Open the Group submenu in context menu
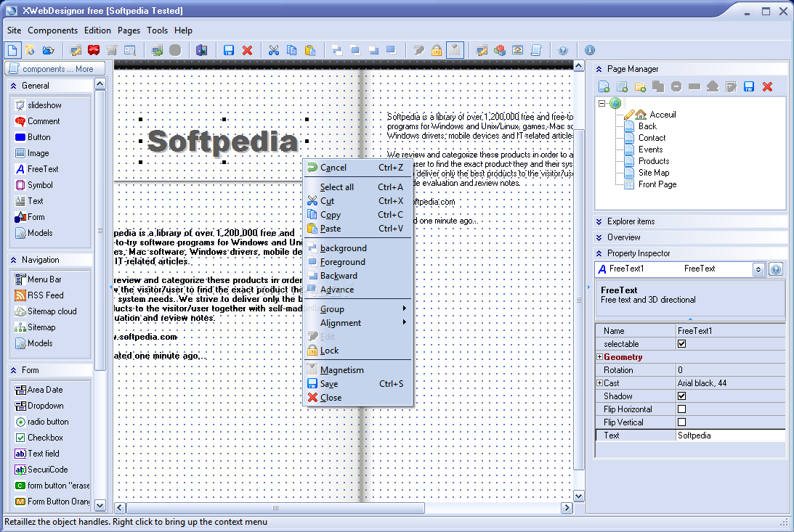This screenshot has width=794, height=532. coord(357,309)
